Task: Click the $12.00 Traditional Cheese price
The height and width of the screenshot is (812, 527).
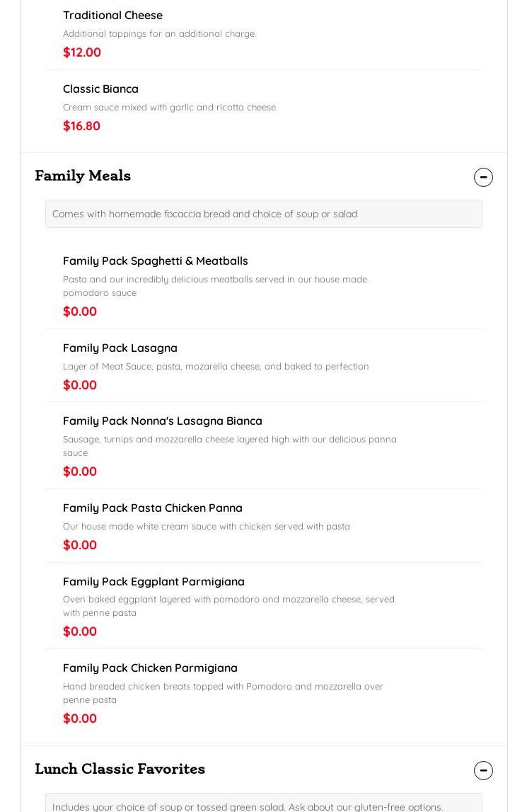Action: [x=82, y=52]
